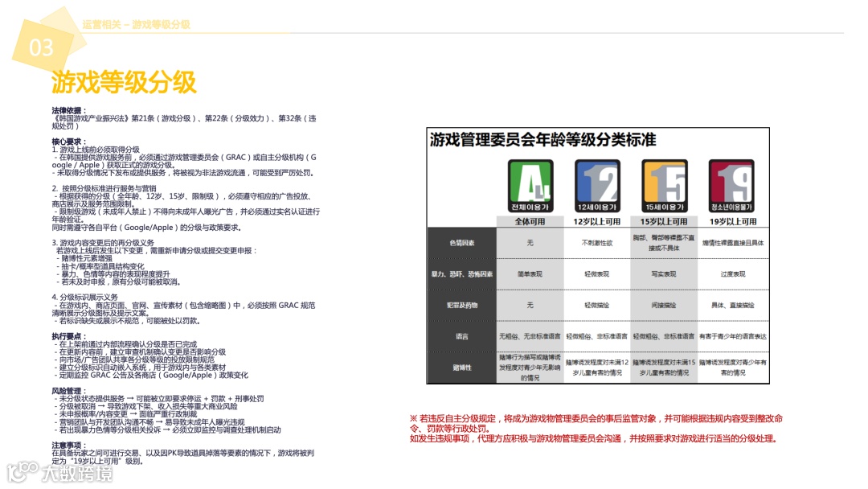Select the 简单表现 cell
Image resolution: width=868 pixels, height=489 pixels.
(530, 274)
